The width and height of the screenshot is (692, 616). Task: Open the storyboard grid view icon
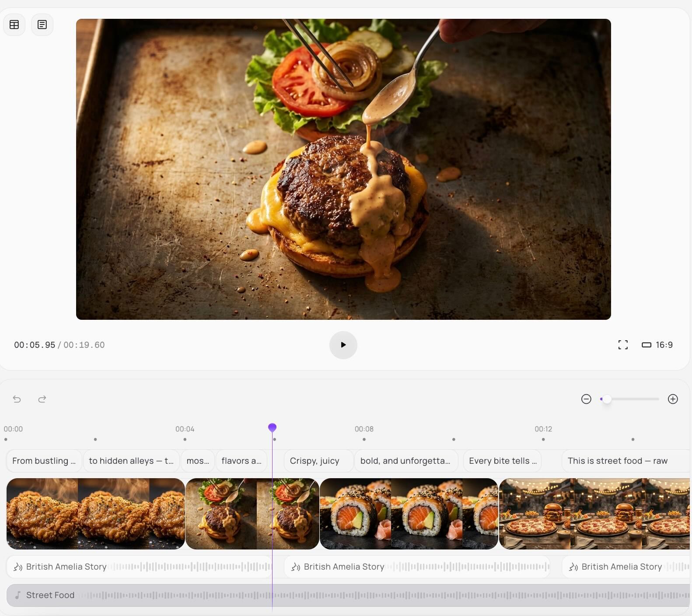coord(14,24)
